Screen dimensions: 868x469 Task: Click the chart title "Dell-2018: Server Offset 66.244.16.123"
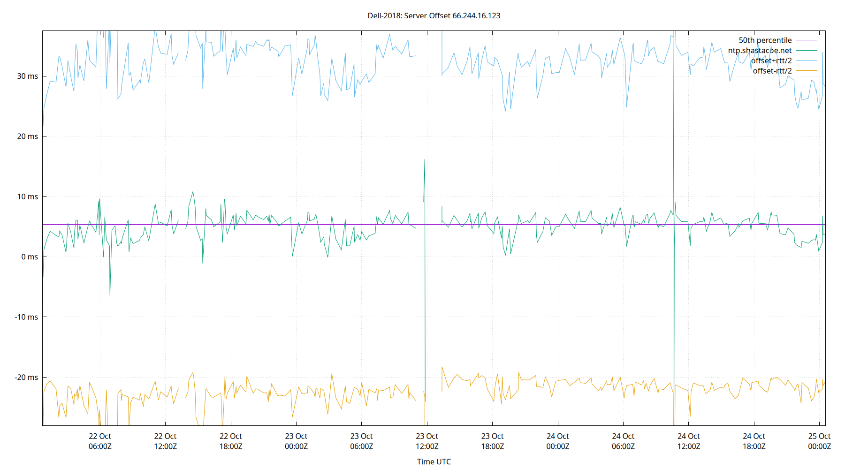click(434, 15)
